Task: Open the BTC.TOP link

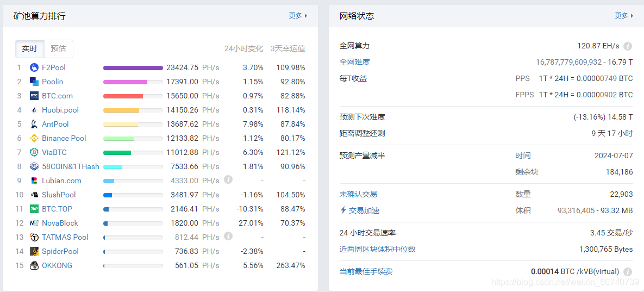Action: (57, 209)
